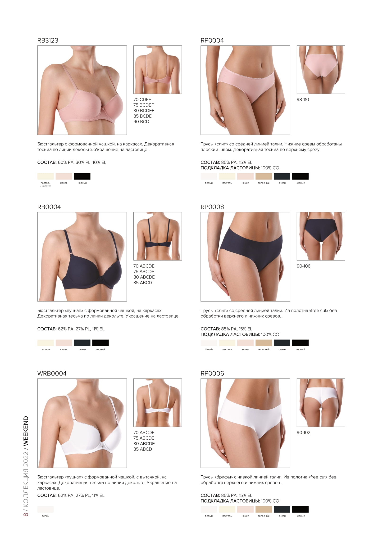Open the RP0008 back view thumbnail

pyautogui.click(x=321, y=236)
